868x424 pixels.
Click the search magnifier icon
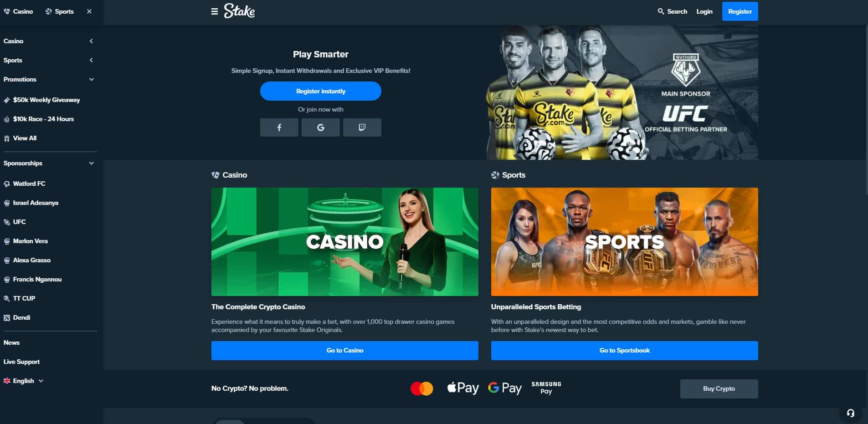click(661, 11)
